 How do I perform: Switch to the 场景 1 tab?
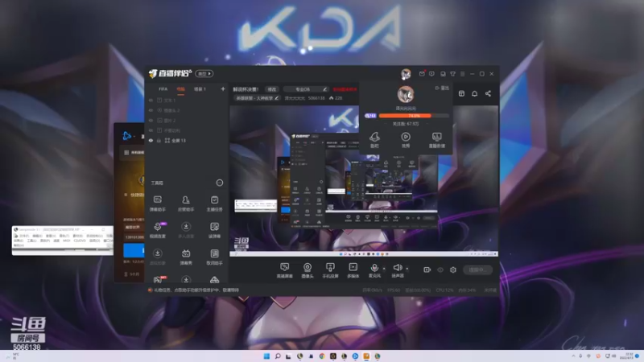(200, 89)
